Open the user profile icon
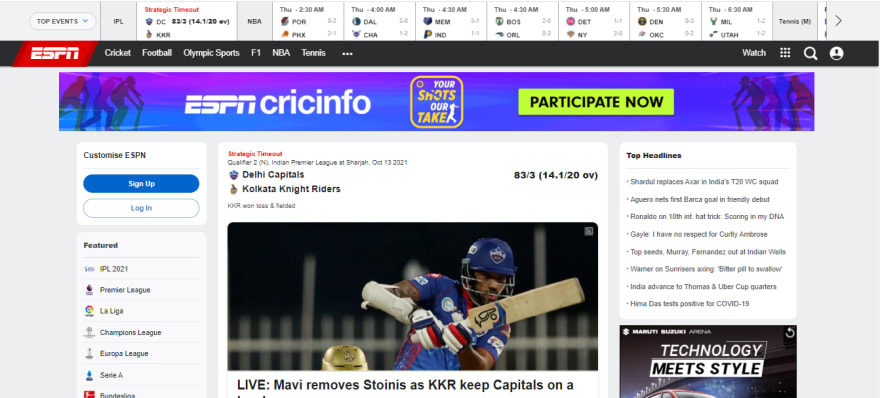This screenshot has width=880, height=398. [x=836, y=53]
